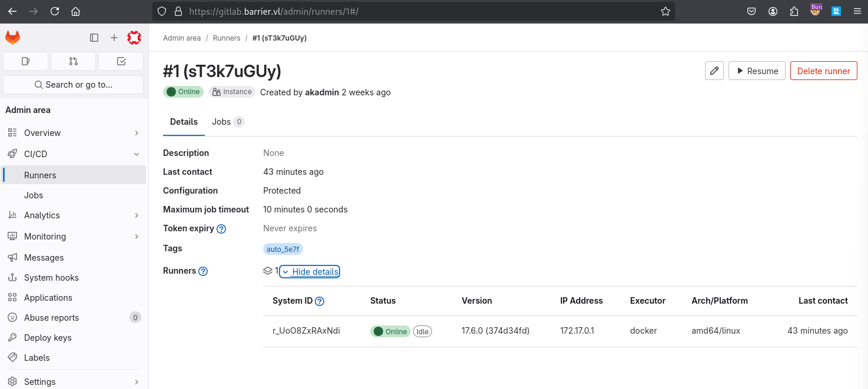Viewport: 868px width, 389px height.
Task: Collapse the CI/CD sidebar section
Action: (x=74, y=154)
